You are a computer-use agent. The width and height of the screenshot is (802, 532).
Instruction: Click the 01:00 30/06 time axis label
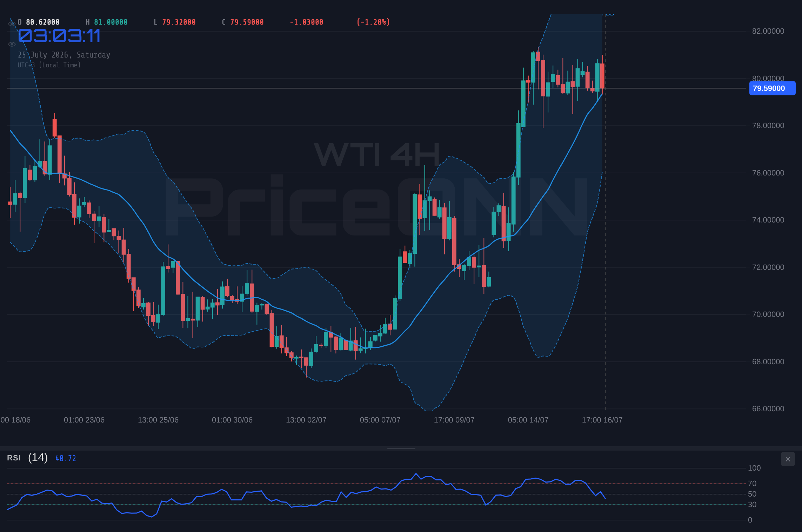(x=232, y=420)
